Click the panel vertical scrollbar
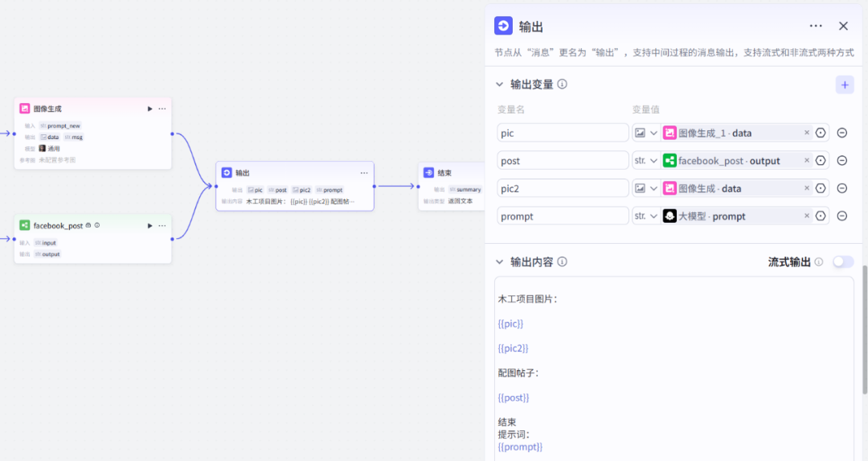 point(865,330)
